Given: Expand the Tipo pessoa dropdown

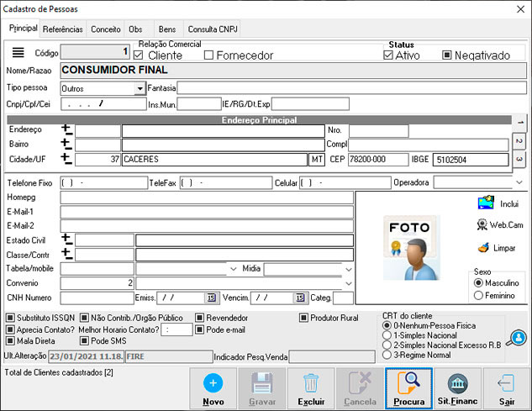Looking at the screenshot, I should 140,88.
